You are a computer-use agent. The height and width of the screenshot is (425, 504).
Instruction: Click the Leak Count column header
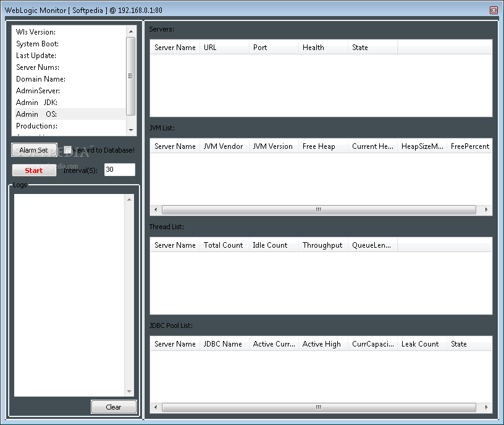[422, 344]
